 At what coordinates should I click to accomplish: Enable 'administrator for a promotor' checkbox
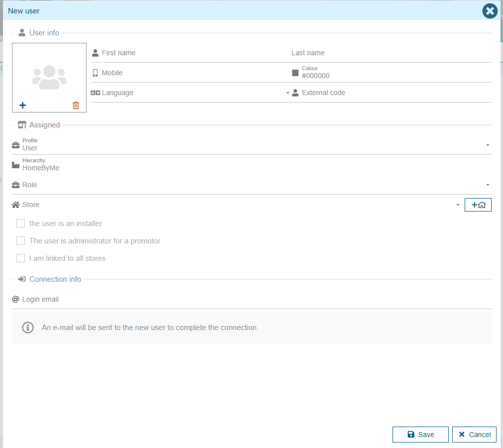(x=21, y=241)
